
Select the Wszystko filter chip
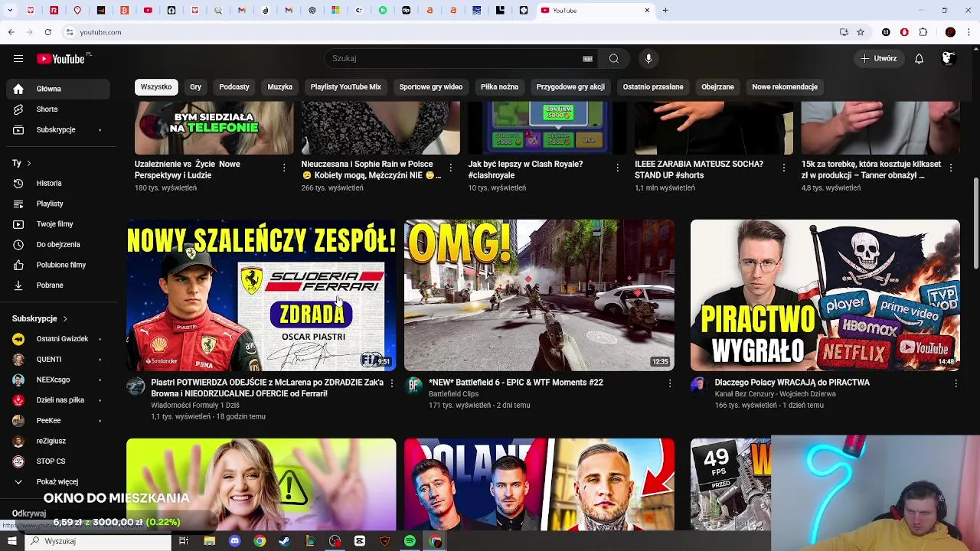point(156,86)
